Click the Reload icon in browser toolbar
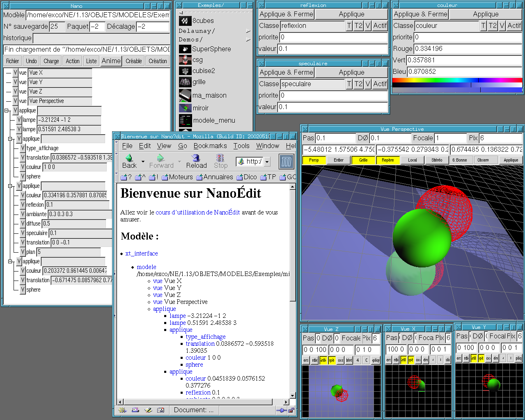The width and height of the screenshot is (525, 420). [196, 158]
